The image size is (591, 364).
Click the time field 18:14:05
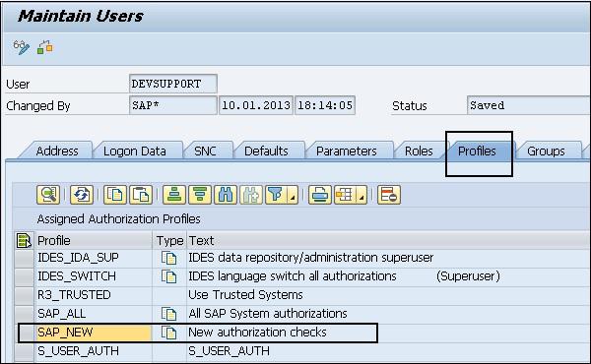[325, 105]
